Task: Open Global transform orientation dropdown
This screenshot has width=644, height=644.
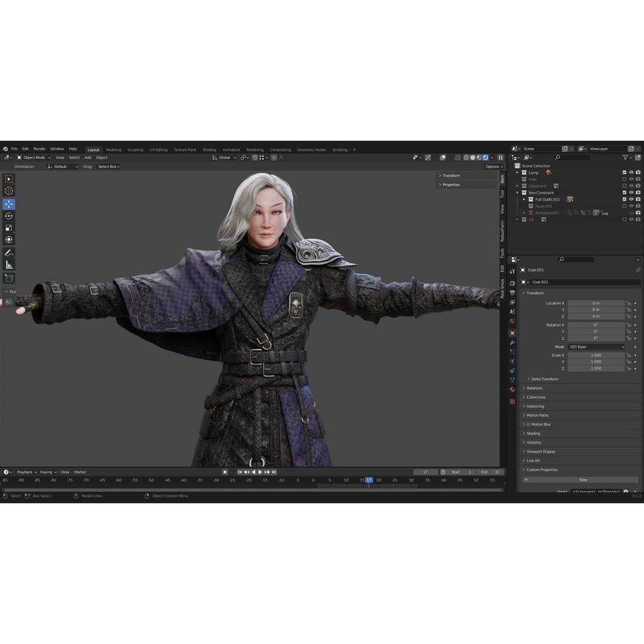Action: (224, 157)
